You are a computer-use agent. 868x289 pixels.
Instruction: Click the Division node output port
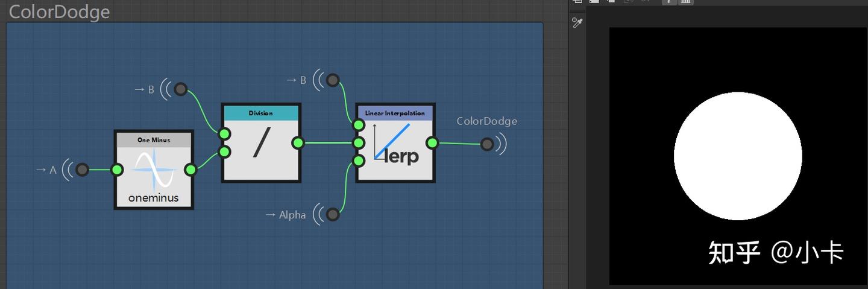[298, 142]
